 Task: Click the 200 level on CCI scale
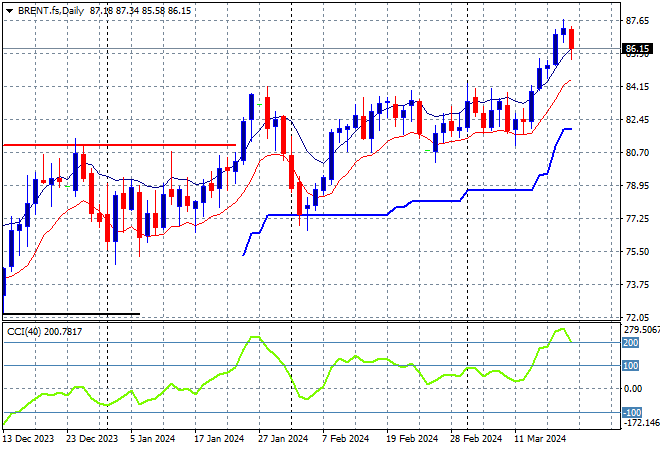pos(631,343)
